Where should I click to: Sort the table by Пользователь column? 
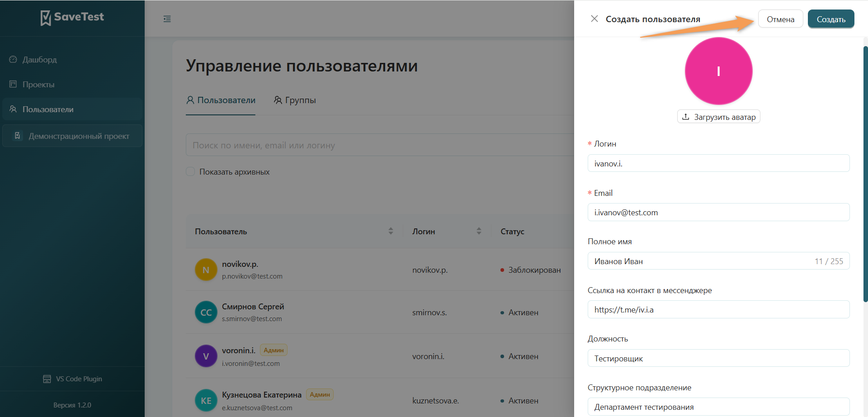coord(391,231)
